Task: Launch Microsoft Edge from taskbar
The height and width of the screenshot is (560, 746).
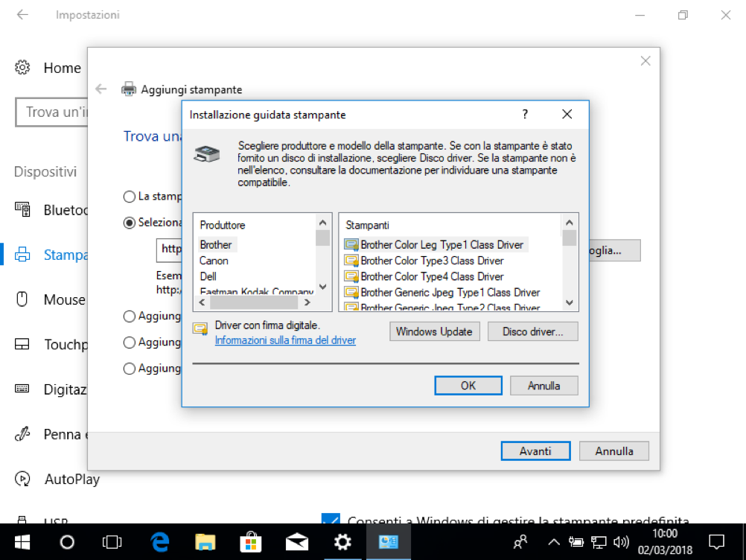Action: [x=160, y=542]
